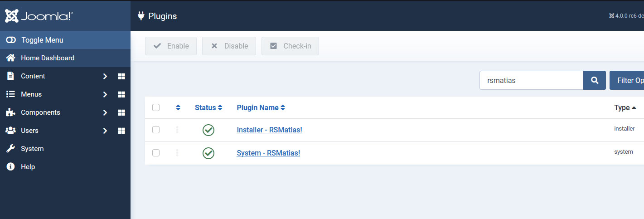Viewport: 644px width, 219px height.
Task: Click the Check-in button
Action: [x=290, y=46]
